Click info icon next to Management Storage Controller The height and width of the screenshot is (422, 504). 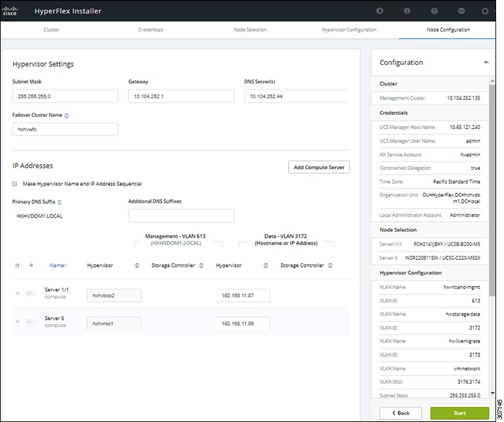(201, 266)
